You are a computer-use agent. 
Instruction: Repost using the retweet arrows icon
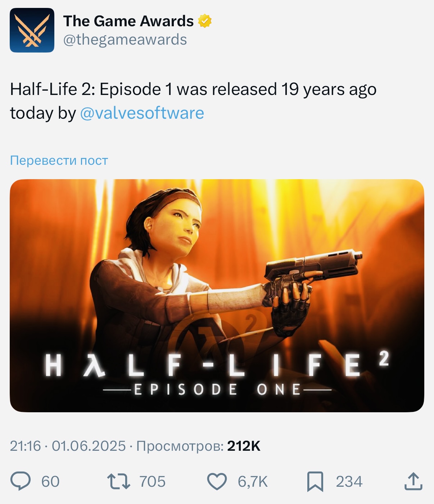point(119,481)
